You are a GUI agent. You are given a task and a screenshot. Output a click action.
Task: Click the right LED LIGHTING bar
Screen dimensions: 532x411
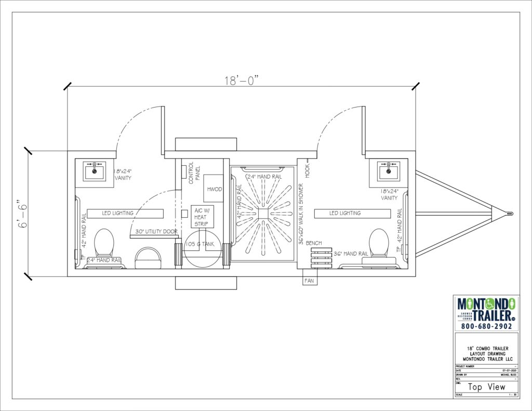(352, 213)
